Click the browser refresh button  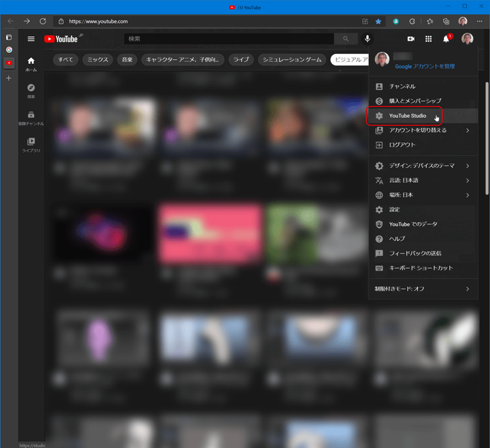pos(42,21)
